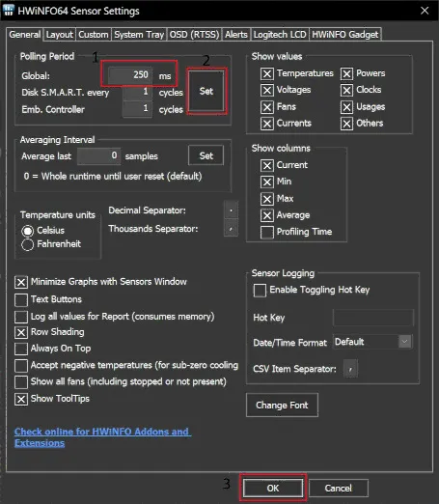Select Fahrenheit temperature units
This screenshot has height=504, width=439.
[27, 244]
